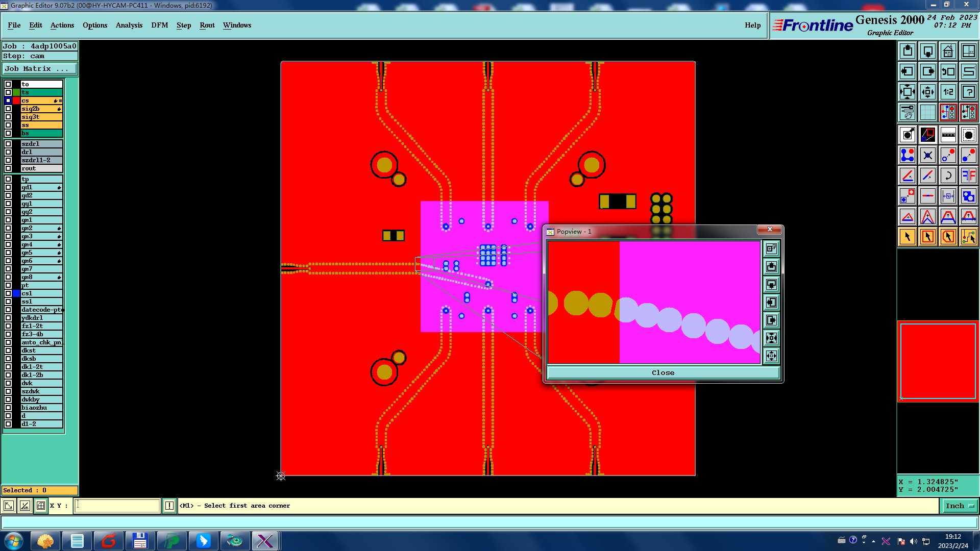Select the measurement ruler tool
This screenshot has width=980, height=551.
948,135
